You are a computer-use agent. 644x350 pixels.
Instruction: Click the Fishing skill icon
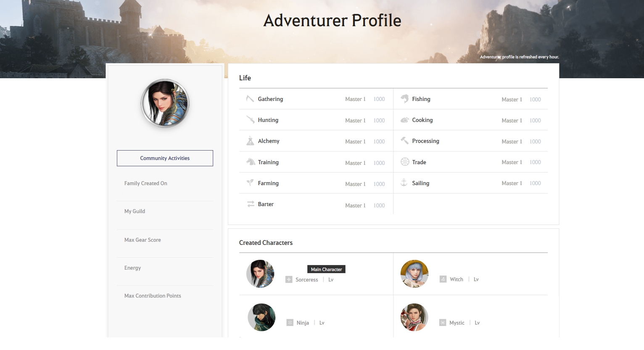pos(404,99)
